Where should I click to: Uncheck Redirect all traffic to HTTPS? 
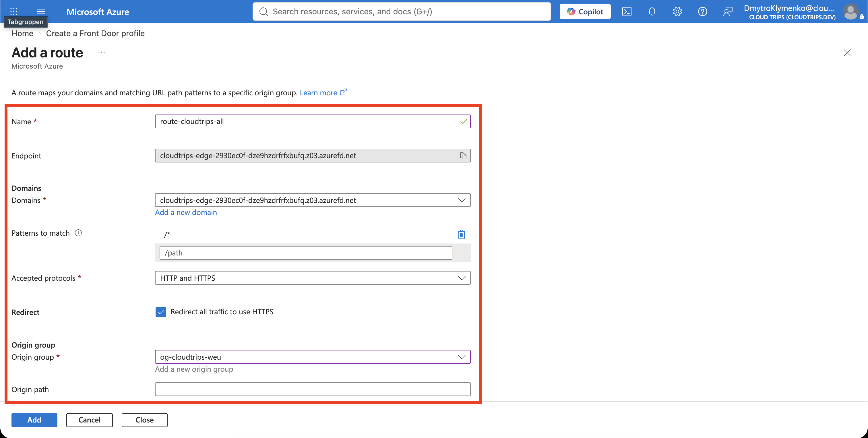point(161,312)
